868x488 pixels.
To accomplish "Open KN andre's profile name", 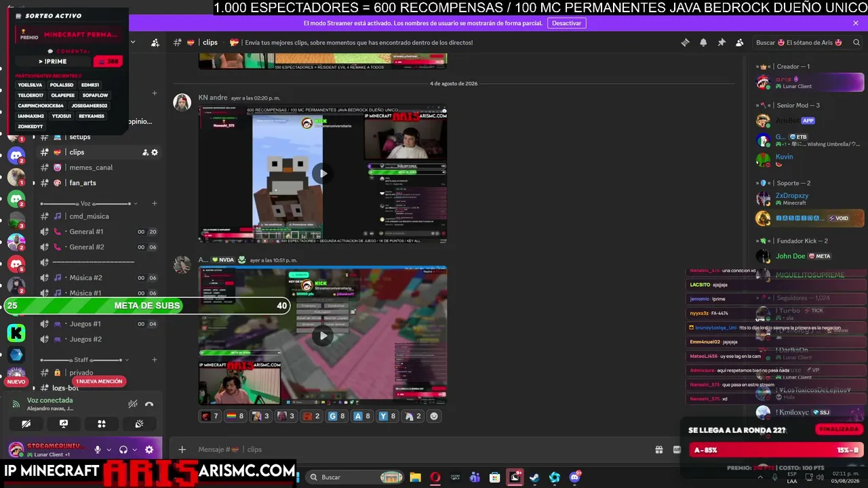I will 213,98.
